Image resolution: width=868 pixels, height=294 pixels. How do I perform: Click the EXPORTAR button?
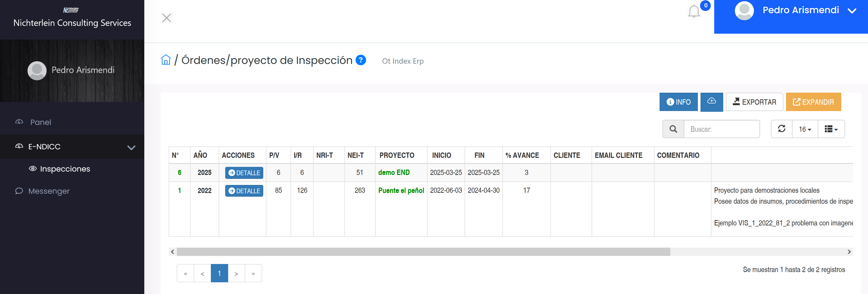click(x=754, y=102)
